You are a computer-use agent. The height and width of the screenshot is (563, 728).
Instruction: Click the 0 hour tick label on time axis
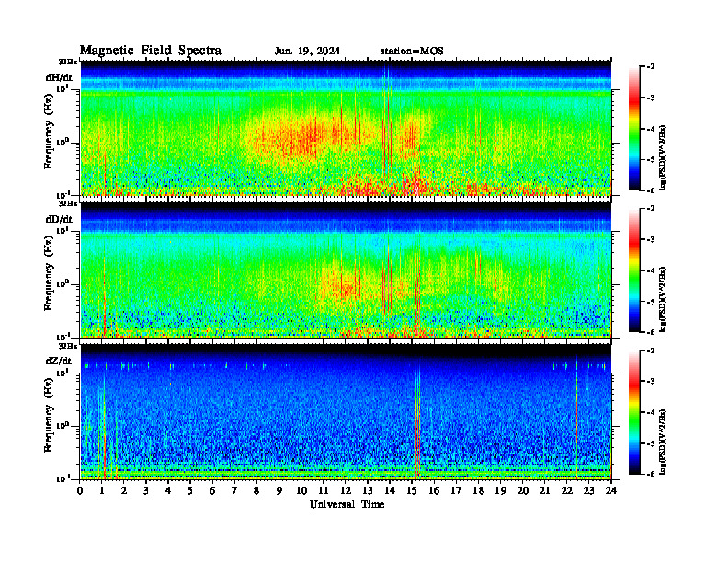(80, 491)
